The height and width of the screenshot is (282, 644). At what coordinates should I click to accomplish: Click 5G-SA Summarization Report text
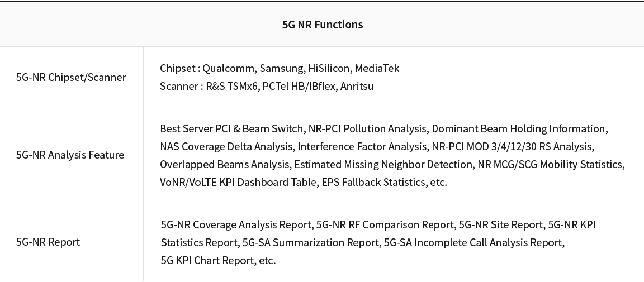point(310,242)
